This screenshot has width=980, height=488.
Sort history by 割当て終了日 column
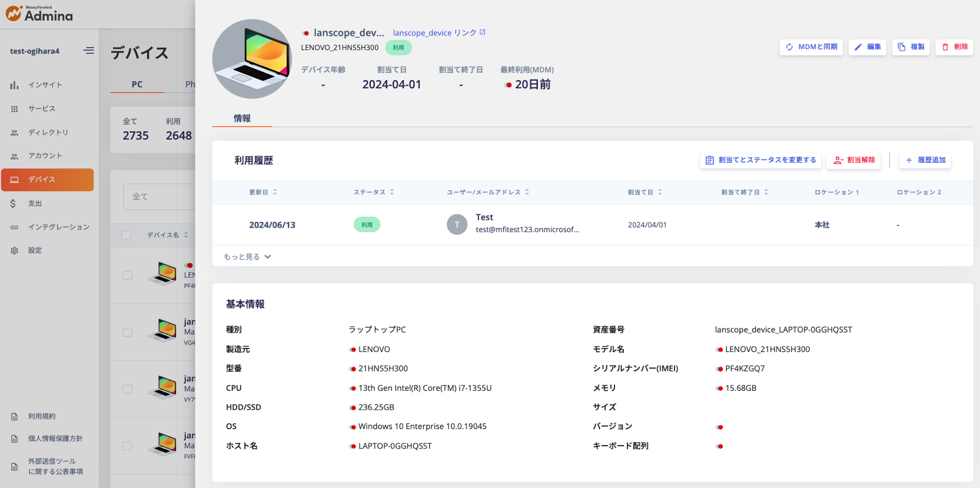click(745, 192)
